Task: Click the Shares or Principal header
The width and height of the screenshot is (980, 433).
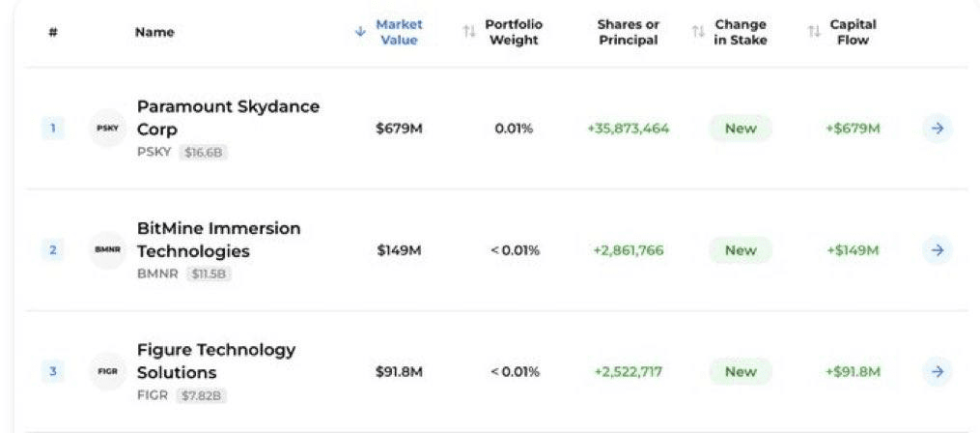Action: [x=628, y=32]
